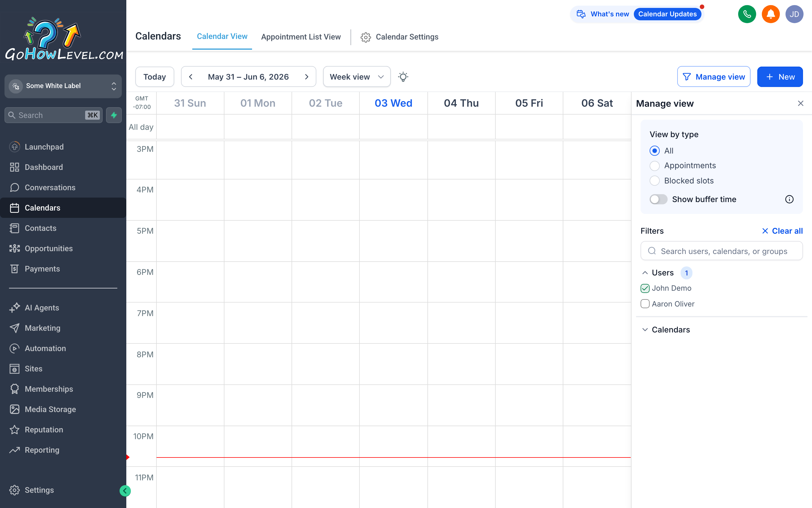Select the All view type radio

point(654,150)
